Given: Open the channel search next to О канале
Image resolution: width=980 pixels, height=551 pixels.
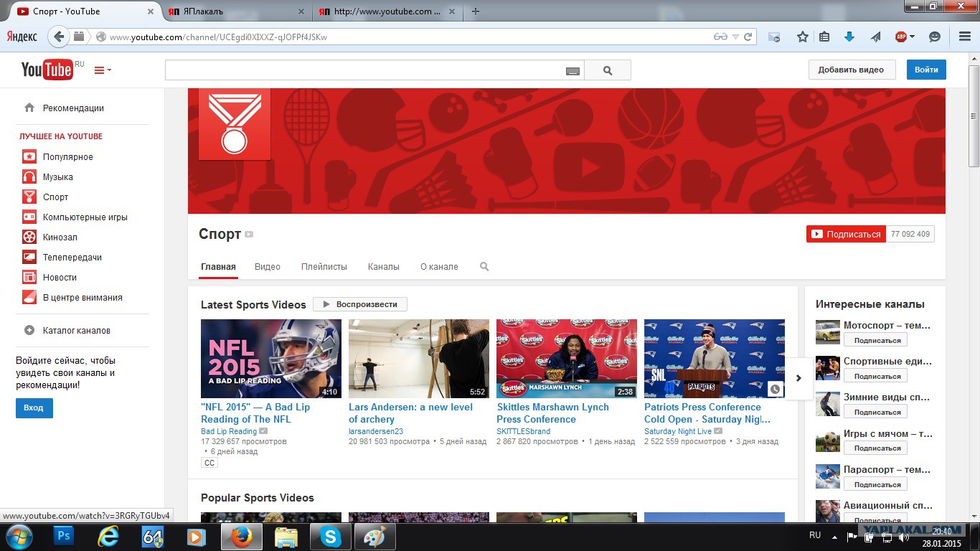Looking at the screenshot, I should point(484,266).
